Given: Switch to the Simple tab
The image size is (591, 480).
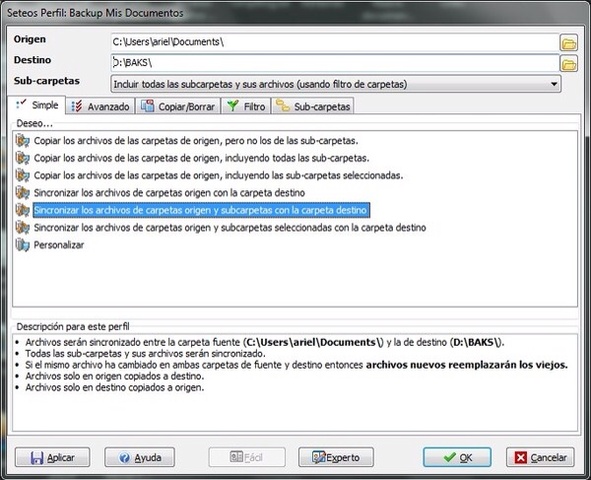Looking at the screenshot, I should point(37,105).
